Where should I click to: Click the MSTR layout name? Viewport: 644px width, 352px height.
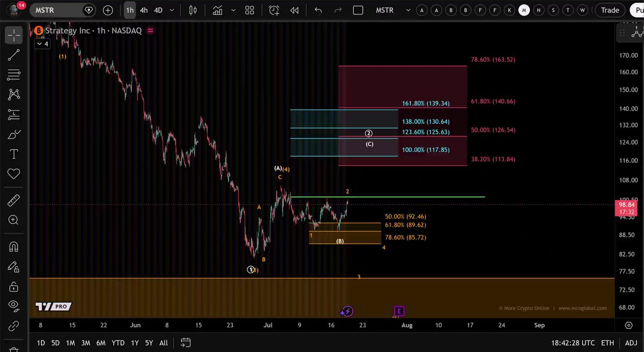[384, 10]
